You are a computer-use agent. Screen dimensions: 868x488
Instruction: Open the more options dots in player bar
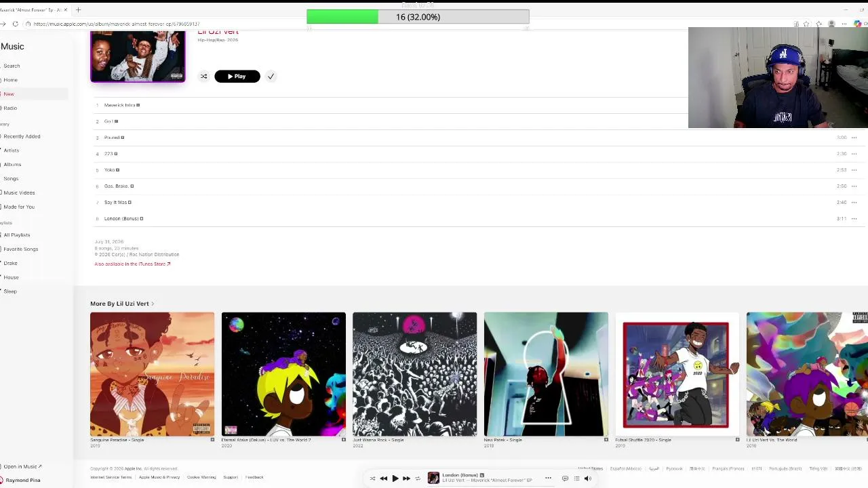[x=548, y=479]
